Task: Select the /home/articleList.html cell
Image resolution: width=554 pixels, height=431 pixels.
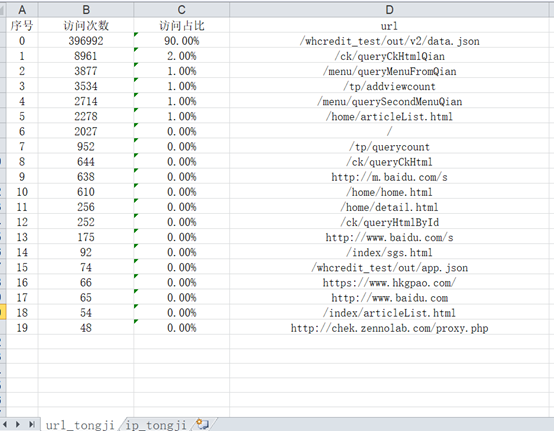Action: 389,116
